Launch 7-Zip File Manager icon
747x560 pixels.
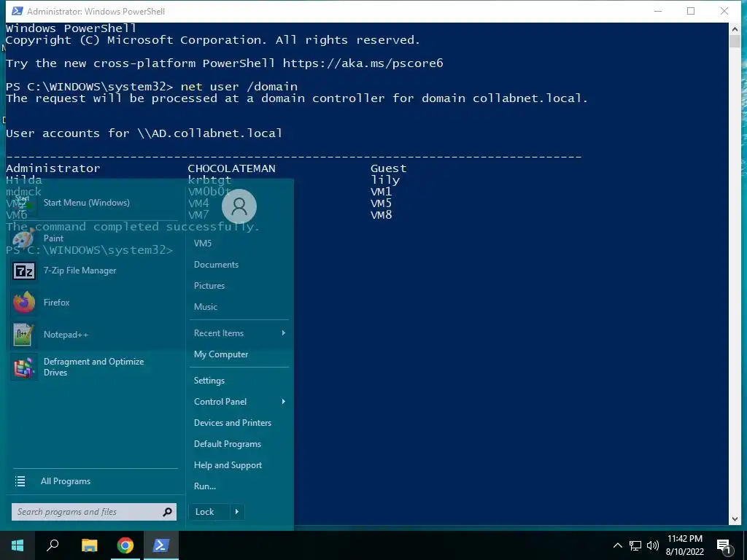23,271
